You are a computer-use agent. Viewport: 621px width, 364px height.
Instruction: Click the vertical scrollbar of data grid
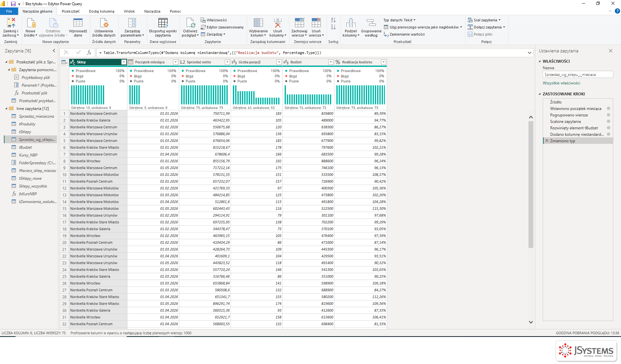(531, 184)
